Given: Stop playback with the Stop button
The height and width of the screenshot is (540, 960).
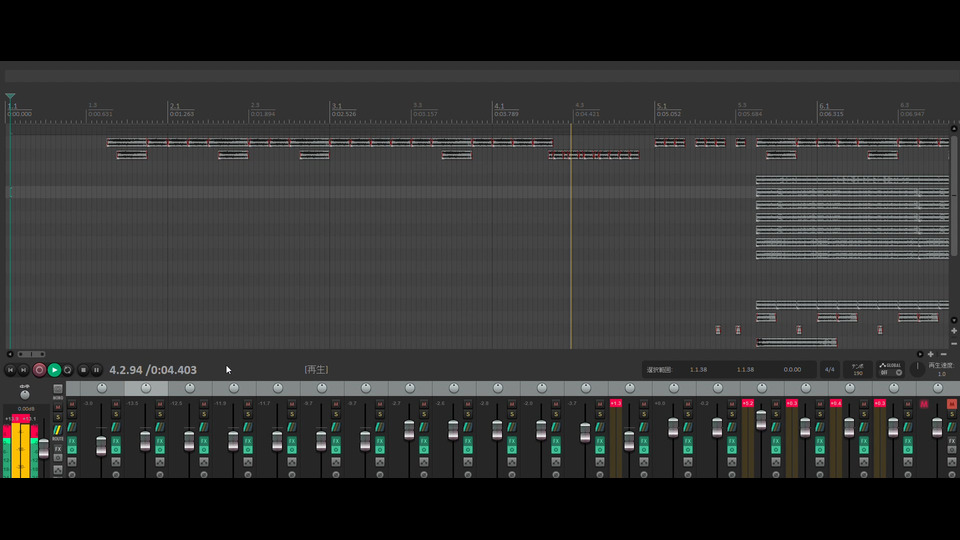Looking at the screenshot, I should (83, 370).
